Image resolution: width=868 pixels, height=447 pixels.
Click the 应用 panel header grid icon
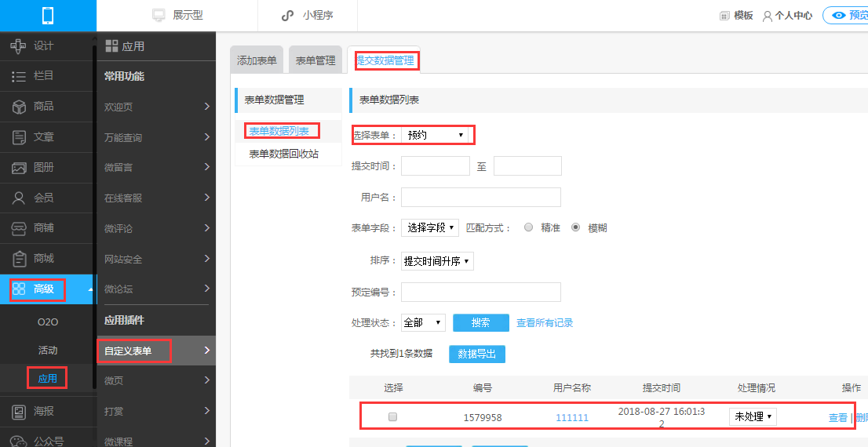(x=111, y=46)
